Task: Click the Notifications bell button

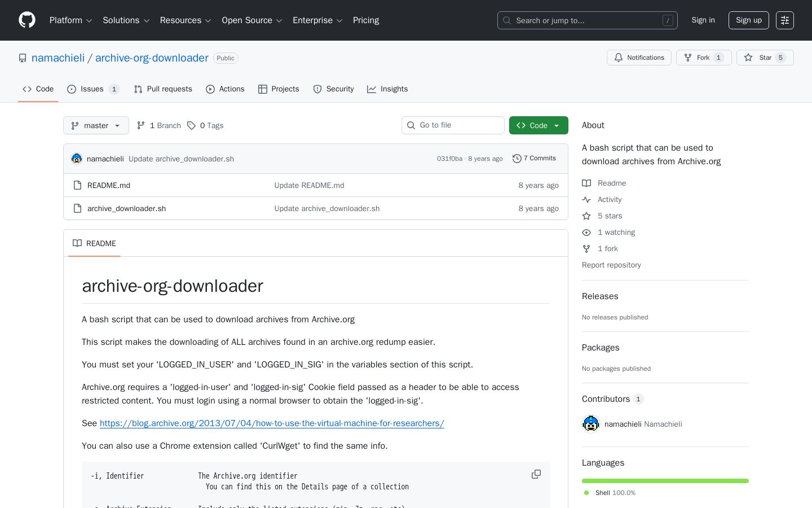Action: 639,58
